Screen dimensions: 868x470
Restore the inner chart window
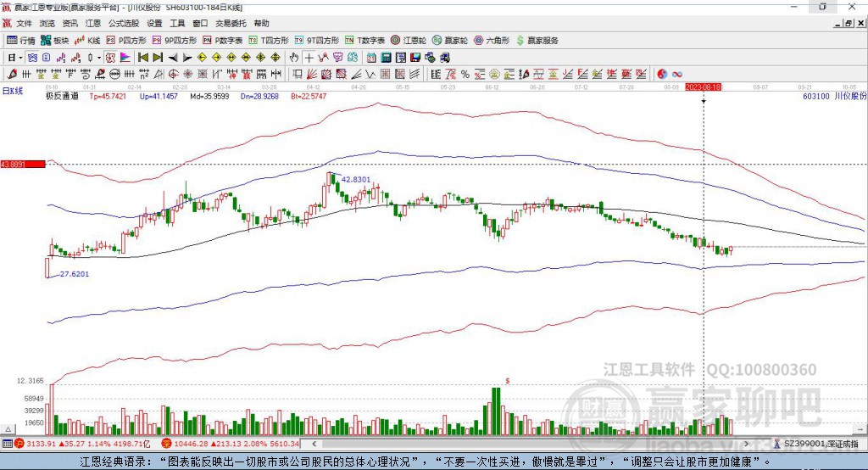coord(848,23)
